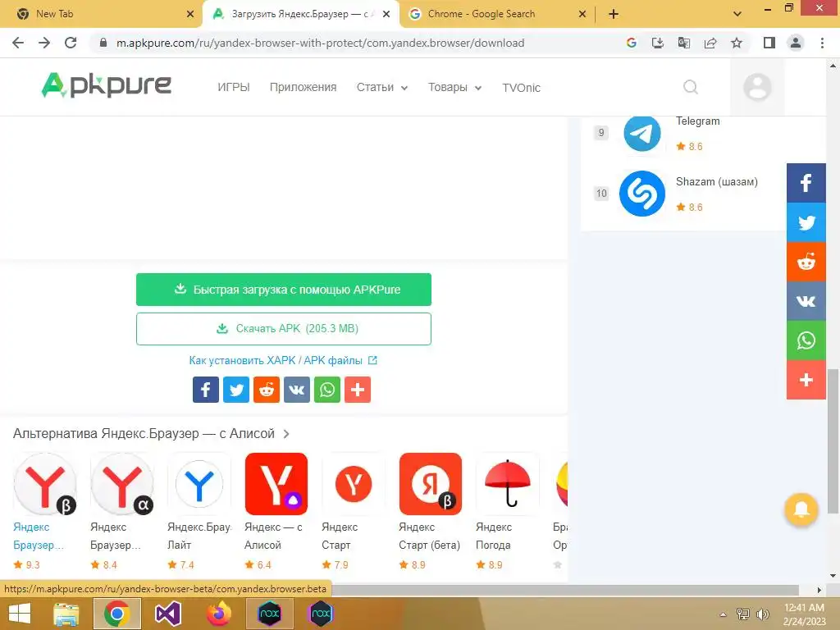
Task: Open a new browser tab
Action: point(614,14)
